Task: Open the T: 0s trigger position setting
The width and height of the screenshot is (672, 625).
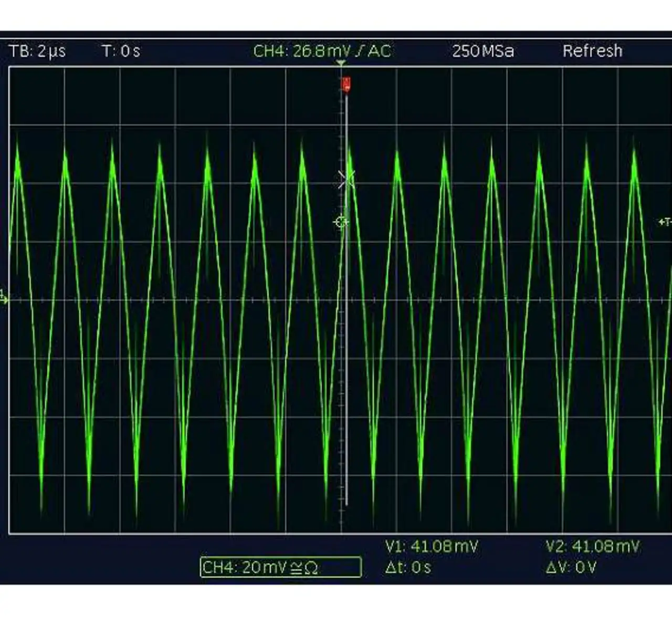Action: (x=121, y=51)
